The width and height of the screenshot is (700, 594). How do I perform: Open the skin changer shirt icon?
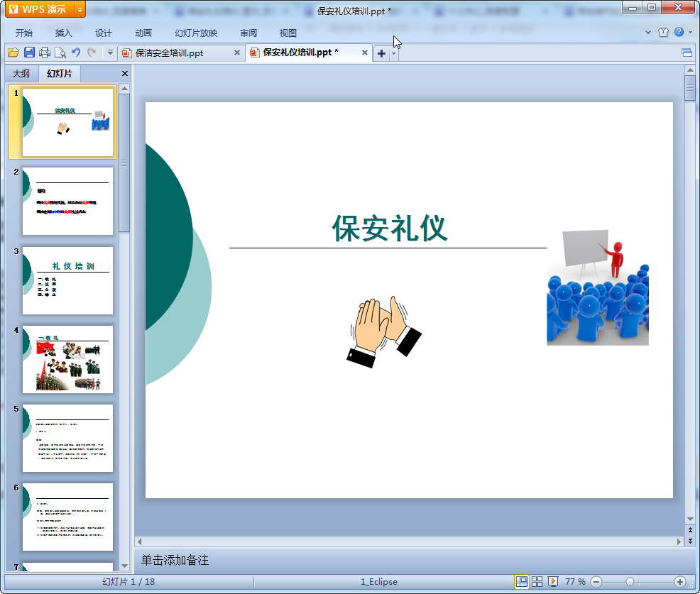point(663,32)
